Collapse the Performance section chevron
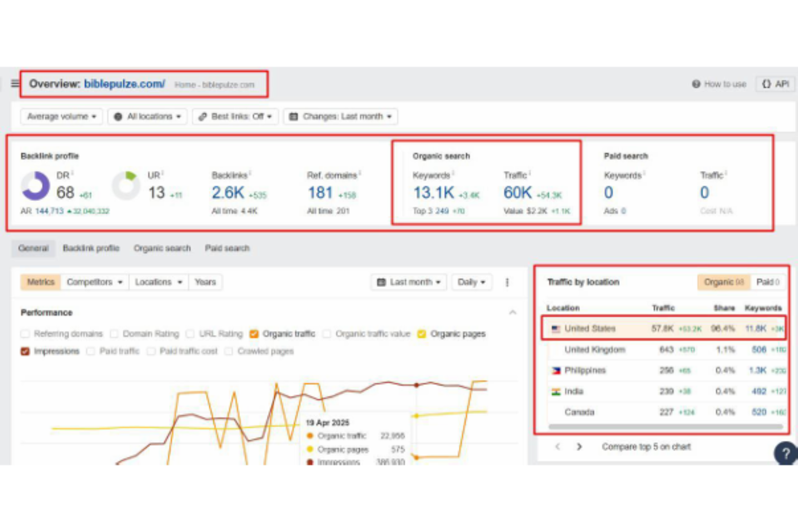This screenshot has width=798, height=532. 513,313
